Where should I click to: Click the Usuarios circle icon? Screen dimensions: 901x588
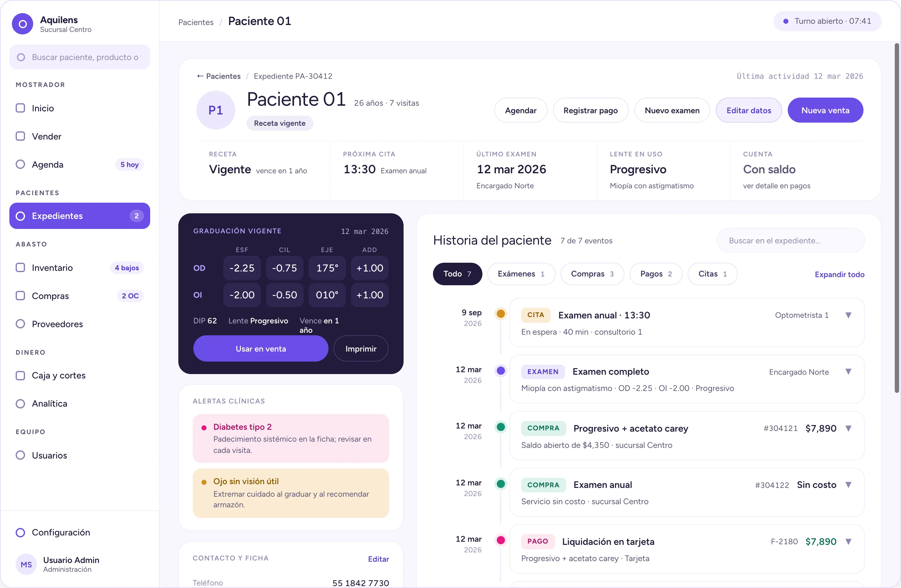point(20,455)
